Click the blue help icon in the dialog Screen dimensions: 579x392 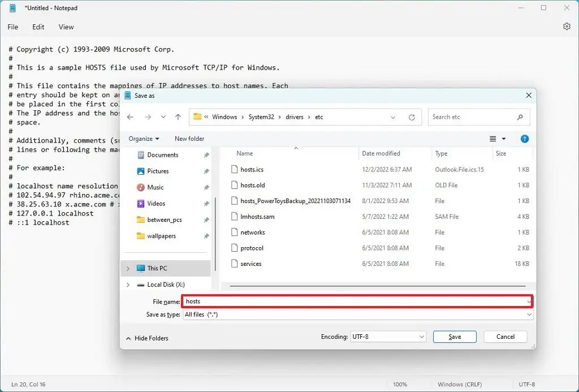(x=524, y=139)
